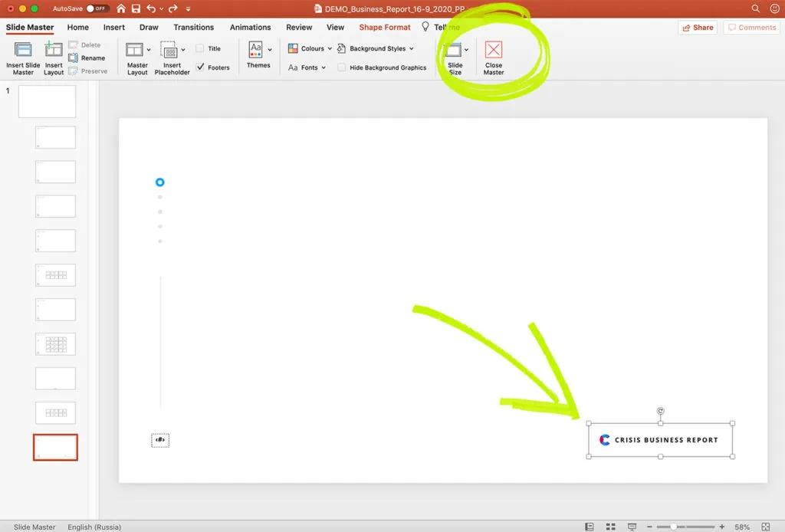The width and height of the screenshot is (785, 532).
Task: Expand the Master Layout dropdown arrow
Action: 149,50
